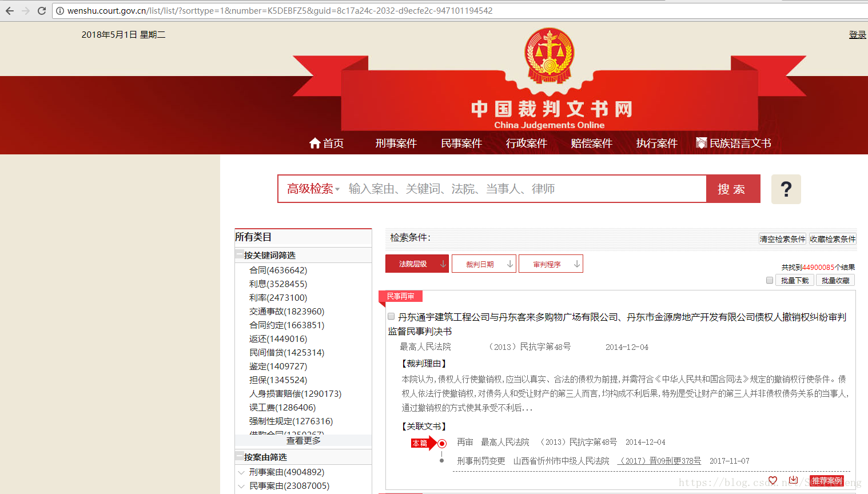Show more keywords via 查看更多

(x=303, y=440)
